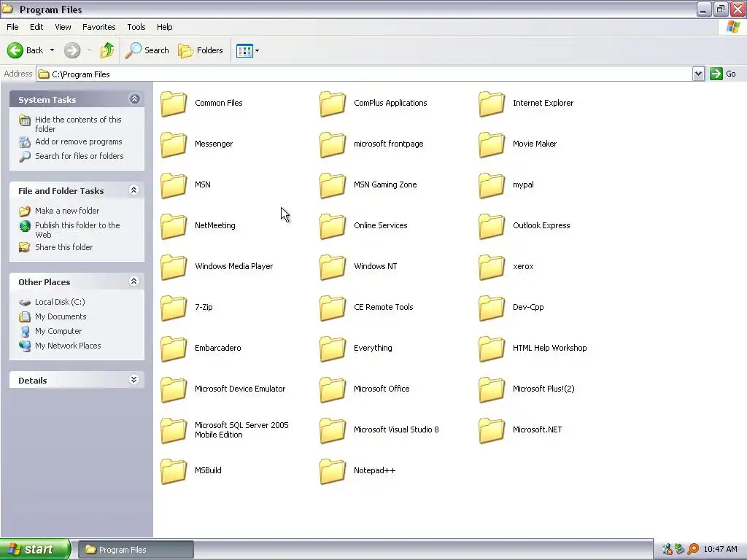Select the Messenger folder icon

tap(174, 144)
